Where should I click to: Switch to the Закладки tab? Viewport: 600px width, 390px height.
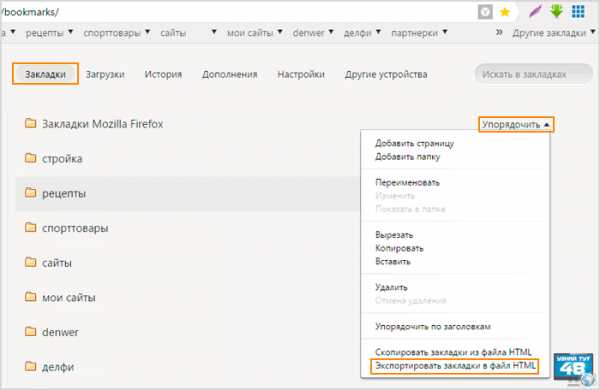pyautogui.click(x=46, y=74)
